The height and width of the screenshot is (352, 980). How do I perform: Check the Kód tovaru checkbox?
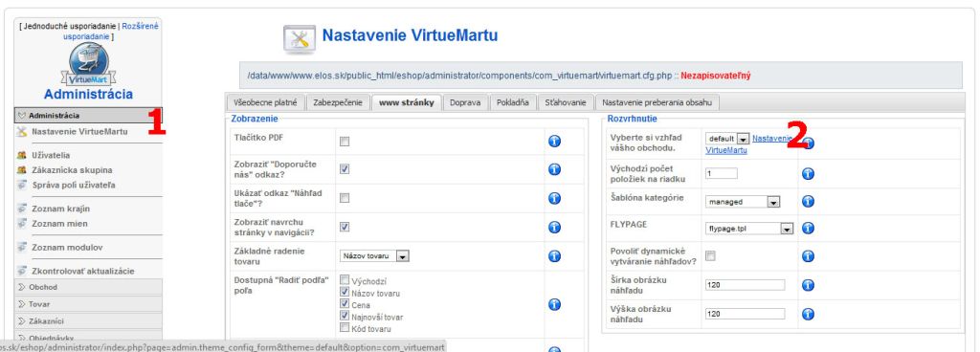(x=345, y=328)
